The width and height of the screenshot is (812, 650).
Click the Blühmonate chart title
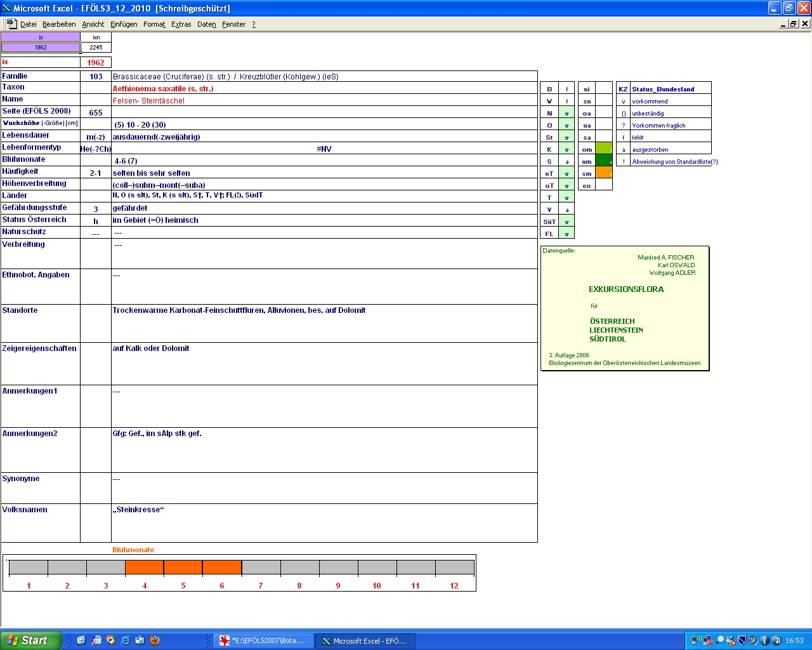click(133, 550)
